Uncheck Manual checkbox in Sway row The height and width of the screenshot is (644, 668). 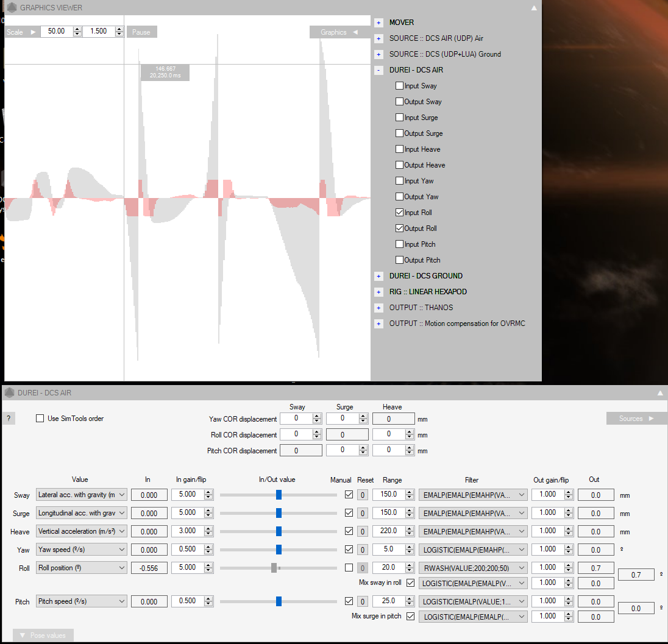pyautogui.click(x=349, y=495)
